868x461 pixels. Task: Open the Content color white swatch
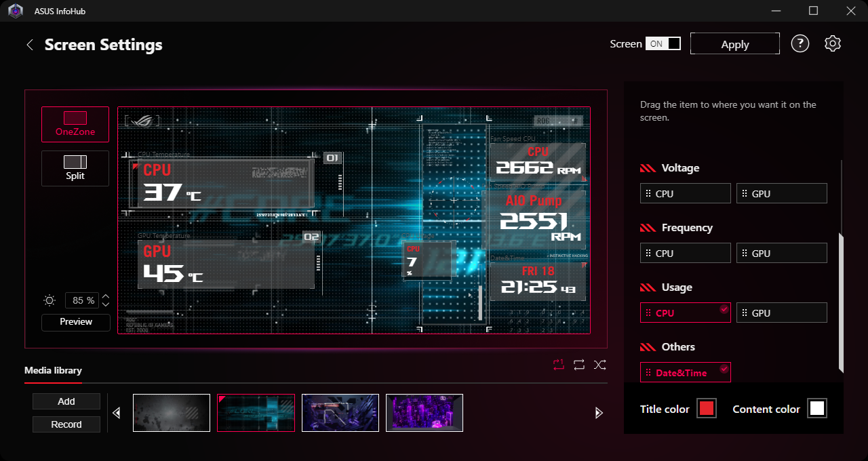pyautogui.click(x=817, y=408)
